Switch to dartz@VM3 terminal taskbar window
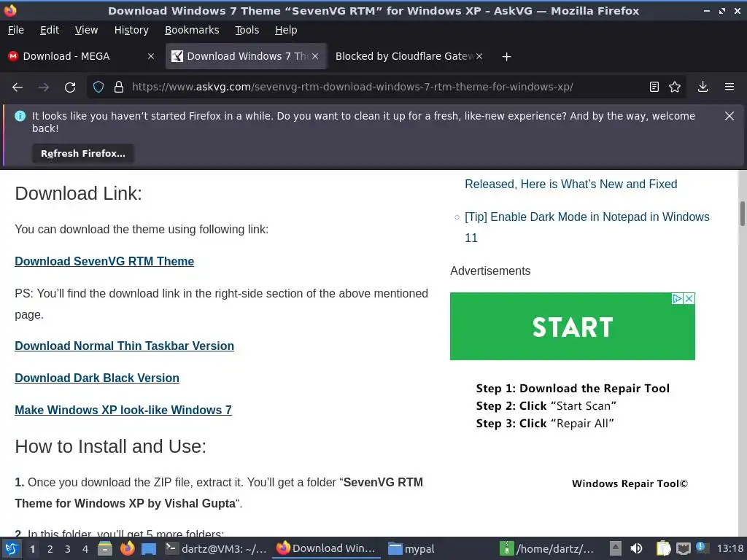This screenshot has height=560, width=747. (x=216, y=548)
